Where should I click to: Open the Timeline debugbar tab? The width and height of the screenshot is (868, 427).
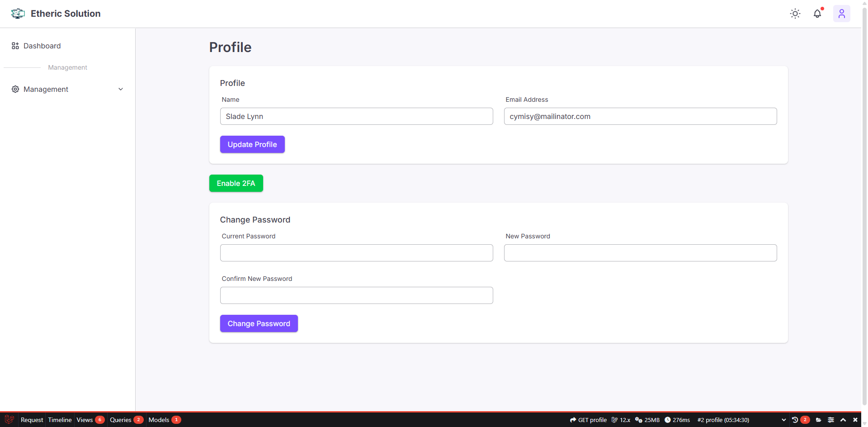(x=60, y=420)
